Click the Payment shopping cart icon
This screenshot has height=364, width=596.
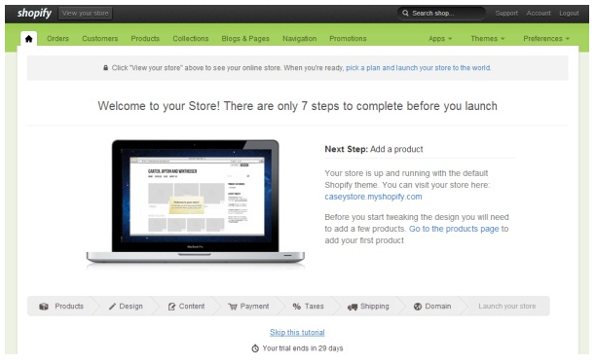[233, 307]
